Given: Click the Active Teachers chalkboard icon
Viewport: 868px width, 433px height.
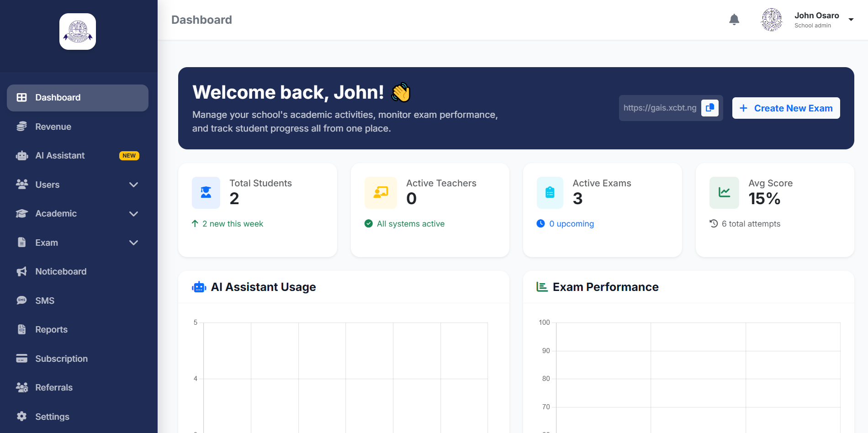Looking at the screenshot, I should click(x=381, y=192).
